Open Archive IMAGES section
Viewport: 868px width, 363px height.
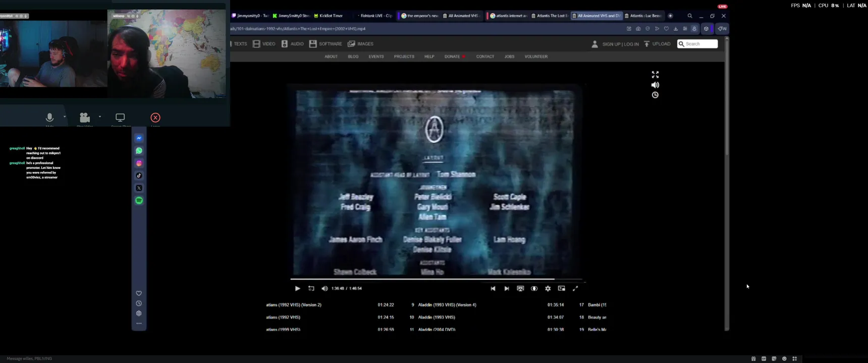[360, 44]
